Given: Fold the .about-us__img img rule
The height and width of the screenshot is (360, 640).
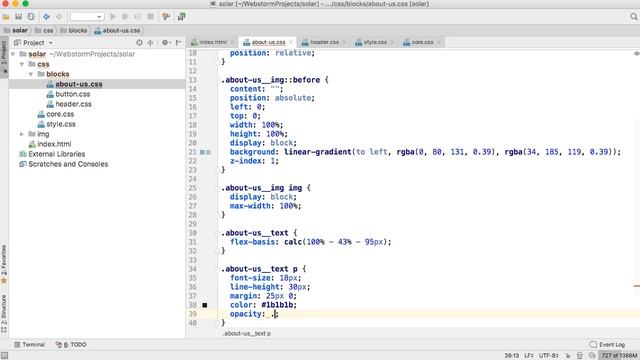Looking at the screenshot, I should (x=218, y=189).
